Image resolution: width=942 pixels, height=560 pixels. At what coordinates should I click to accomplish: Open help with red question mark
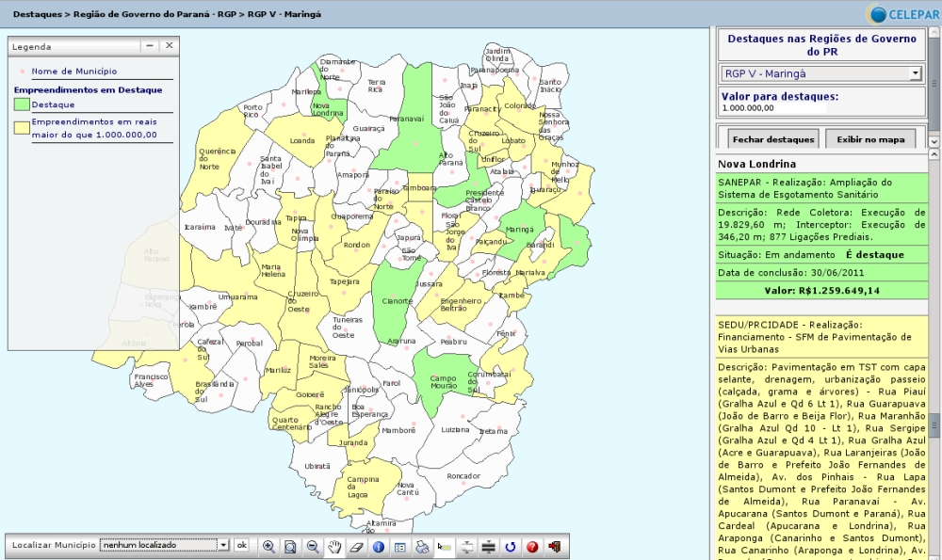[x=532, y=546]
